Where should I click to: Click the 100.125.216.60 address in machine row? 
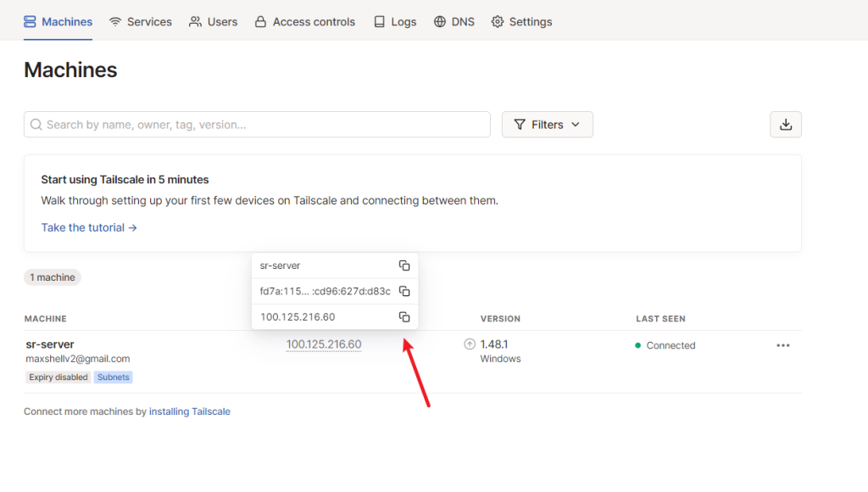[324, 344]
